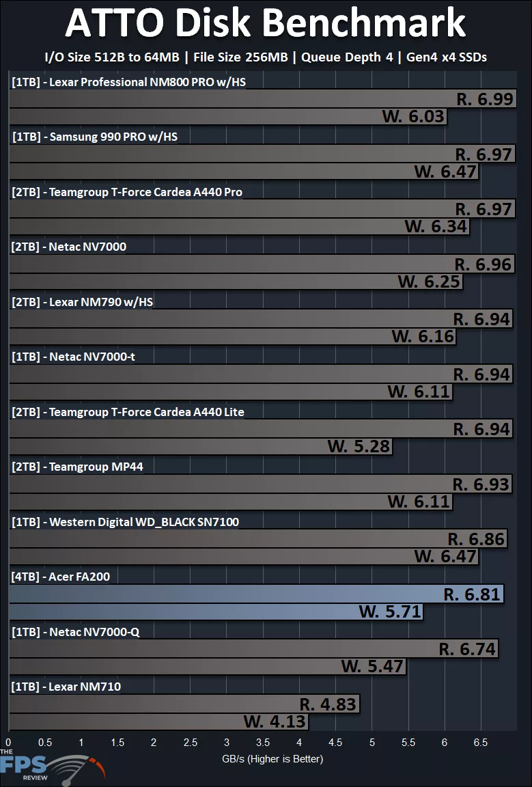Select the Lexar Professional NM800 PRO w/HS label
This screenshot has height=787, width=532.
128,82
